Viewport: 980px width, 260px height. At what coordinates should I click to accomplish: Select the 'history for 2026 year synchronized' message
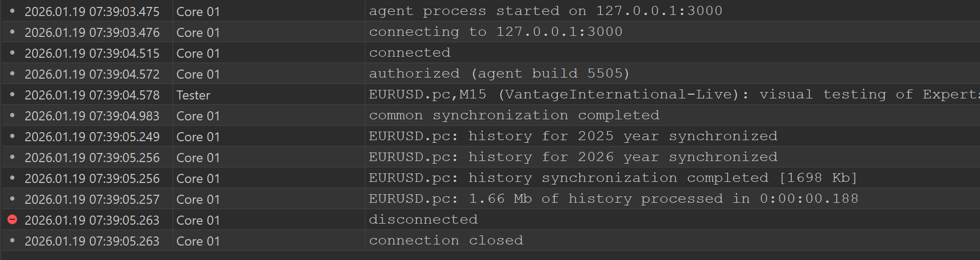(573, 157)
